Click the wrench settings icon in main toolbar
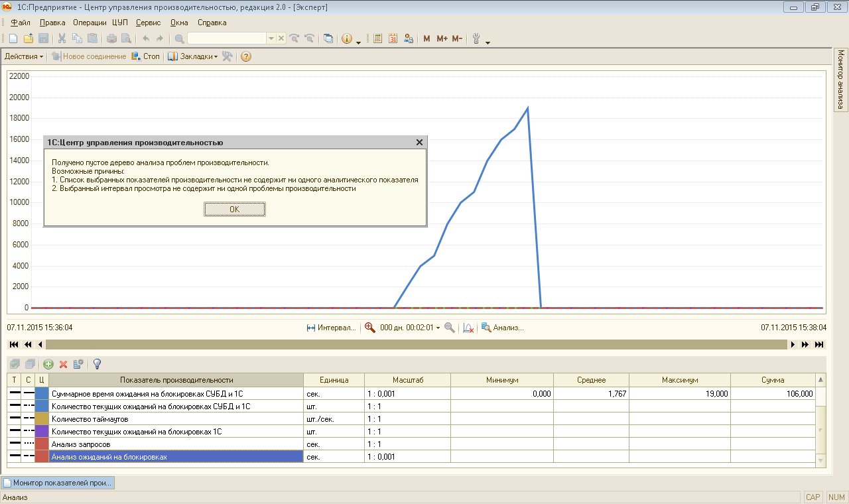The height and width of the screenshot is (504, 849). [x=476, y=38]
